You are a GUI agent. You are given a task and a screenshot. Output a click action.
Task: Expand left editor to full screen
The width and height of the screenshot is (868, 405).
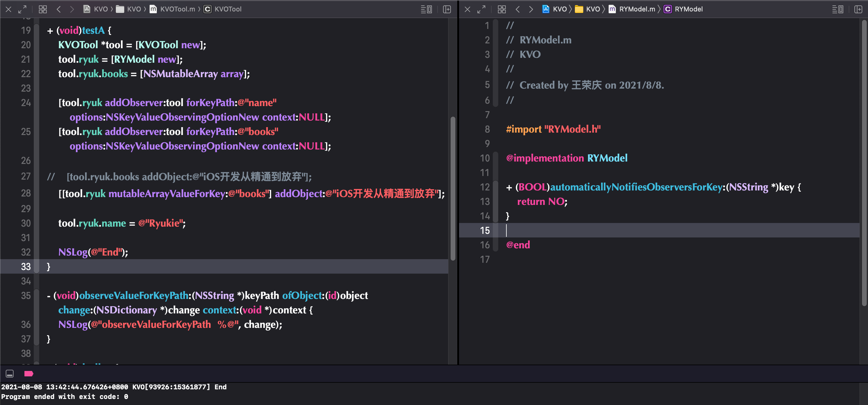[23, 9]
